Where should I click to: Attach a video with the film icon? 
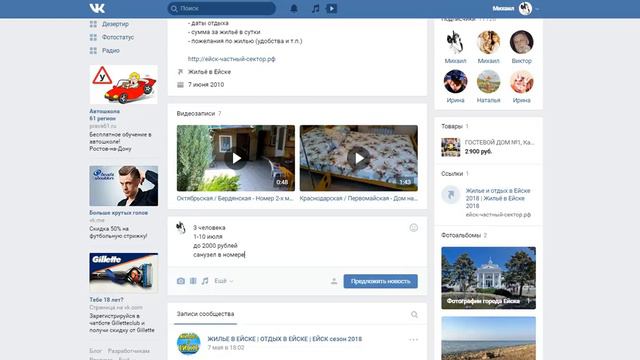193,281
